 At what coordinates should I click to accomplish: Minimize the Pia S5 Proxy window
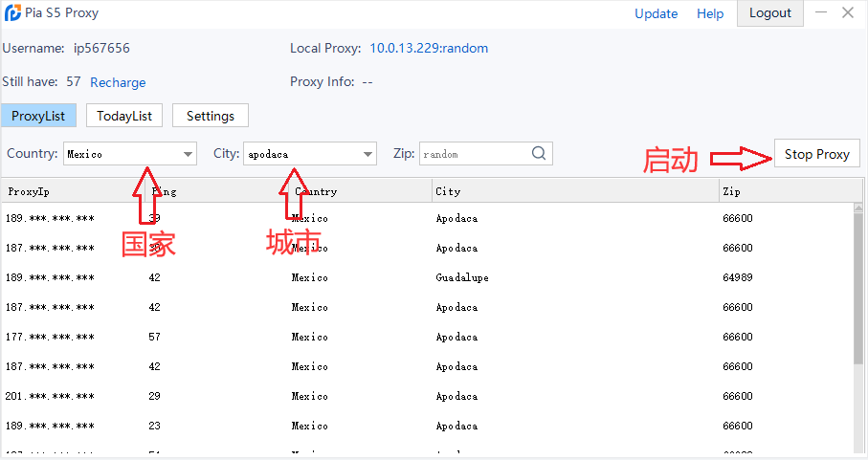(818, 13)
